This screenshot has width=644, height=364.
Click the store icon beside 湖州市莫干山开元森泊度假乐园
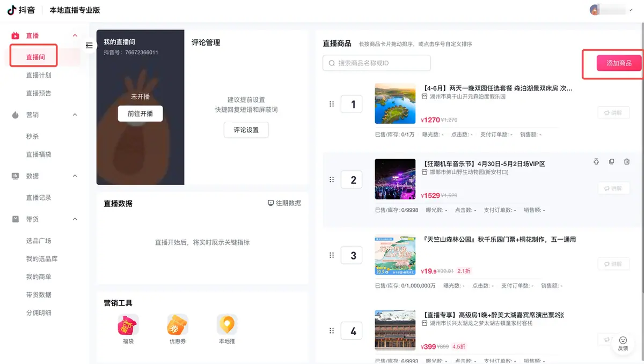(425, 96)
